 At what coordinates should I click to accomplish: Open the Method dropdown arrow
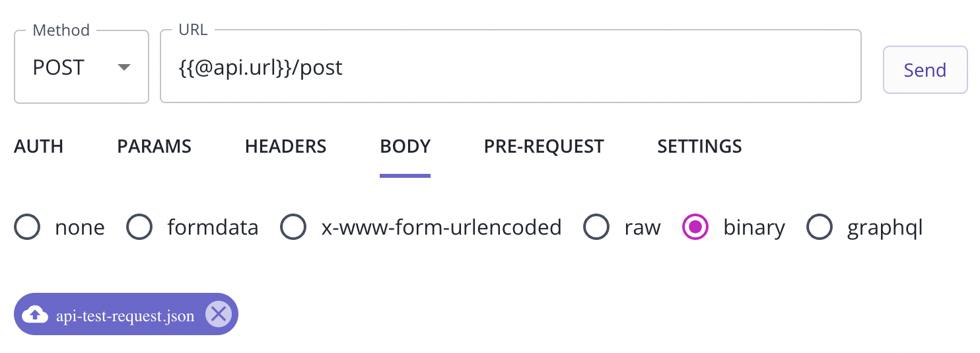123,67
